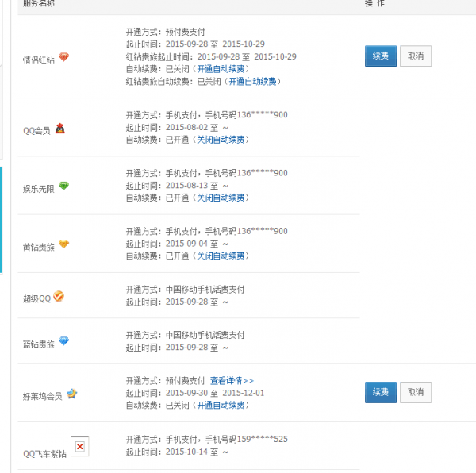Viewport: 476px width, 473px height.
Task: Open 开通自动续费 link for 红钻贵族自动续费
Action: point(252,82)
